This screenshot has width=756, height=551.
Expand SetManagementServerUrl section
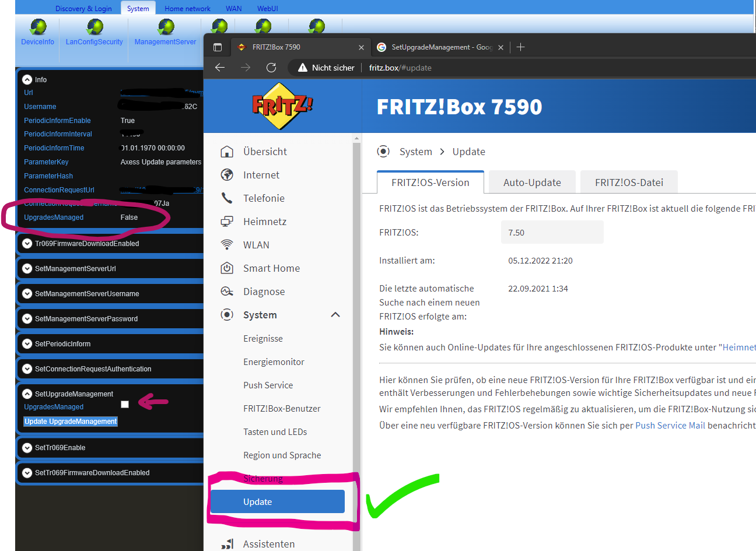coord(27,269)
